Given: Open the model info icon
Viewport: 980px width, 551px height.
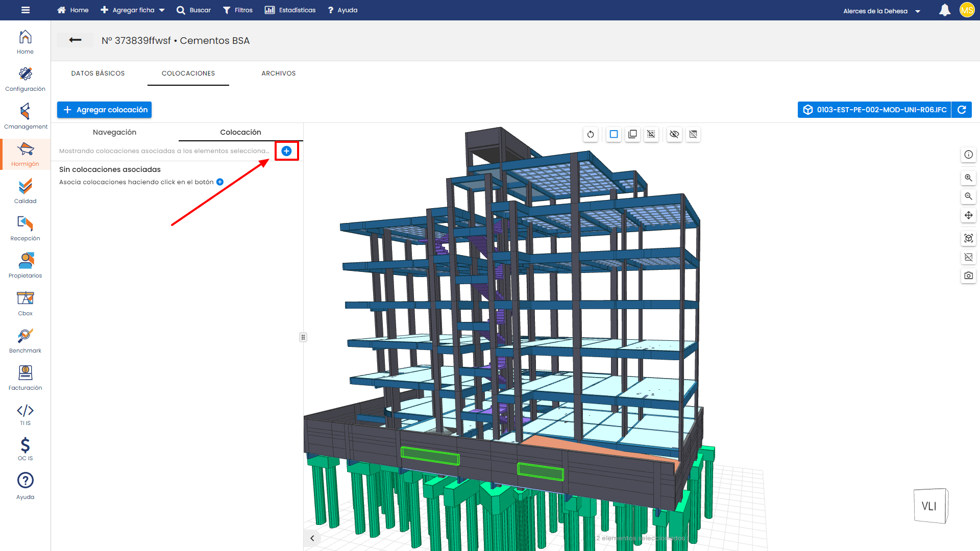Looking at the screenshot, I should click(968, 155).
